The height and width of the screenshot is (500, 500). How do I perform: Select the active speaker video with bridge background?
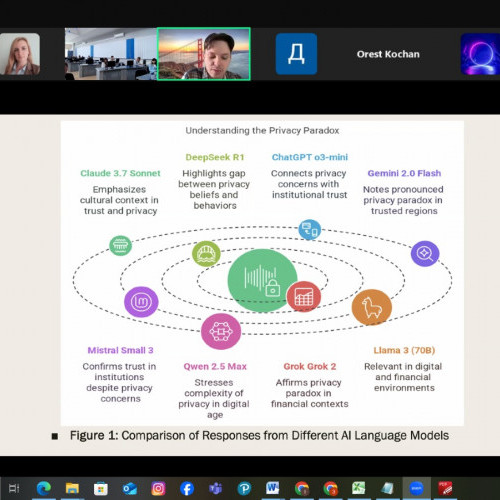(x=204, y=54)
